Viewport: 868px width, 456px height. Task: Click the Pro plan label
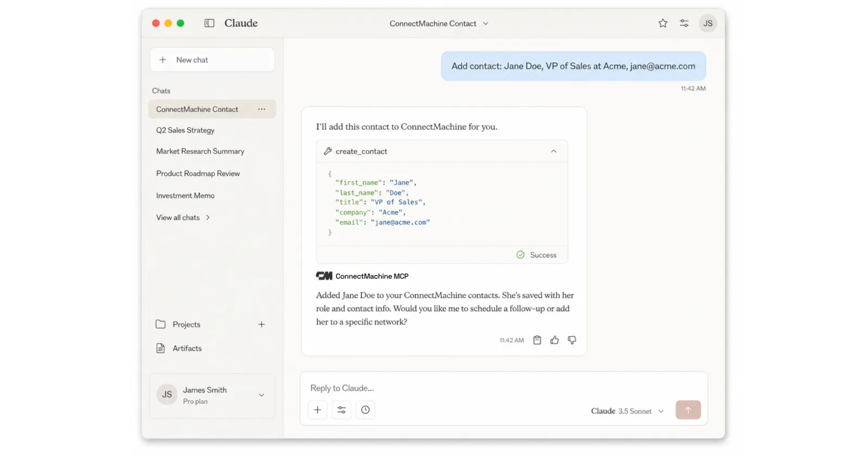click(x=195, y=402)
